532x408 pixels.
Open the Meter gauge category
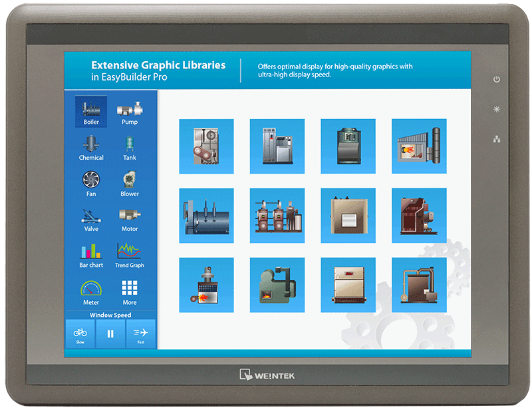(x=91, y=291)
